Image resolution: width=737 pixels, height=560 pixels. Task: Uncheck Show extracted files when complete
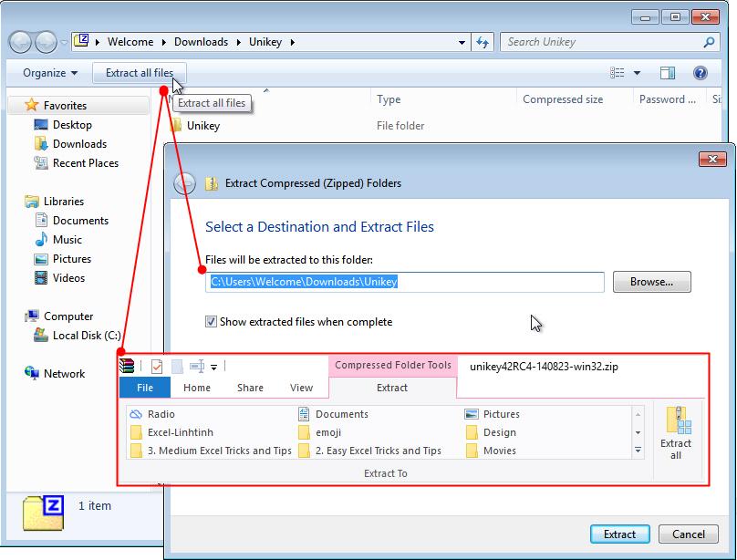pyautogui.click(x=211, y=322)
